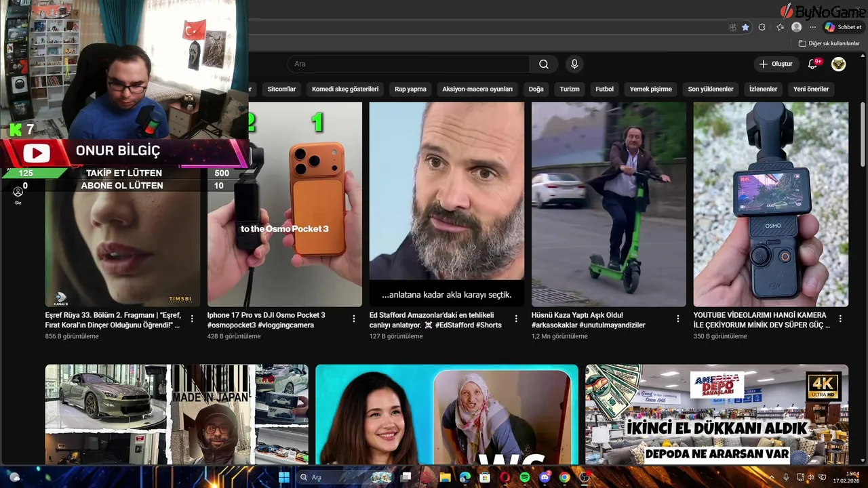Open the volume speaker icon in tray
The height and width of the screenshot is (488, 868).
812,477
